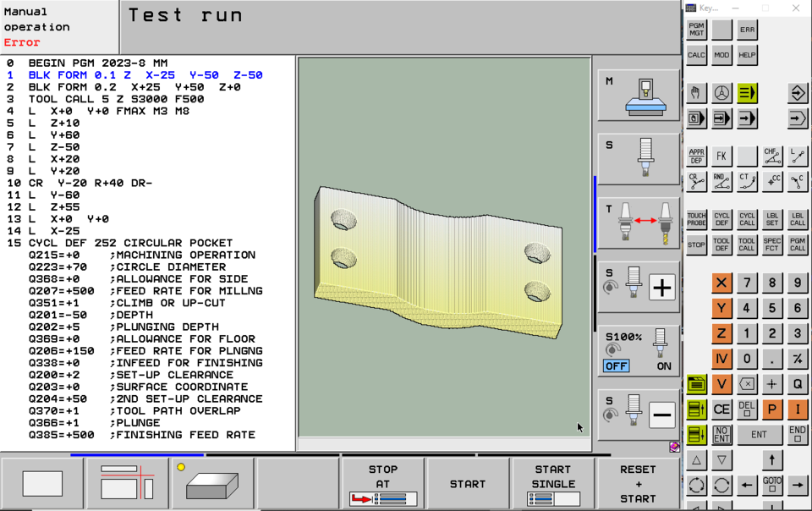Toggle the yellow-dot status softkey
Screen dimensions: 812x511
(181, 467)
